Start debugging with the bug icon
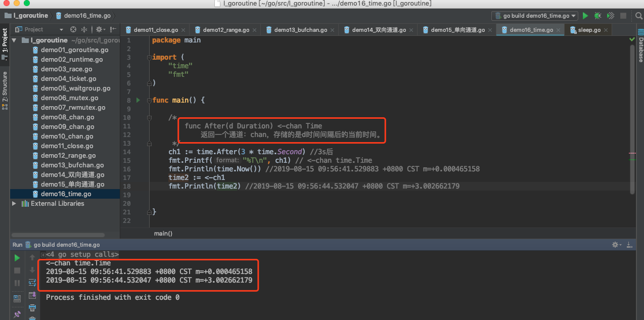 click(597, 16)
